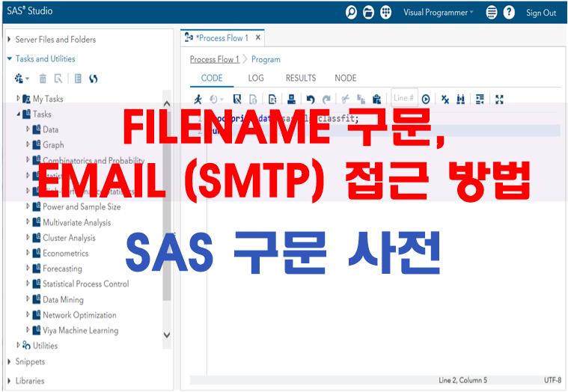The image size is (568, 392).
Task: Expand the Libraries section
Action: click(x=9, y=381)
